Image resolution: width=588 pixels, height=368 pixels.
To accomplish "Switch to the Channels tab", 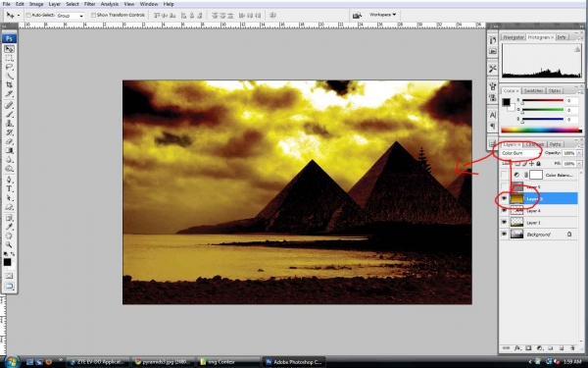I will [535, 144].
